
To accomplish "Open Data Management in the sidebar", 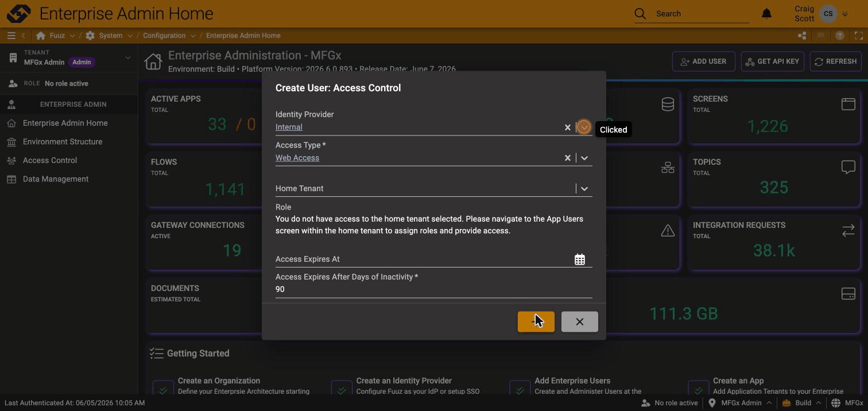I will [x=69, y=179].
